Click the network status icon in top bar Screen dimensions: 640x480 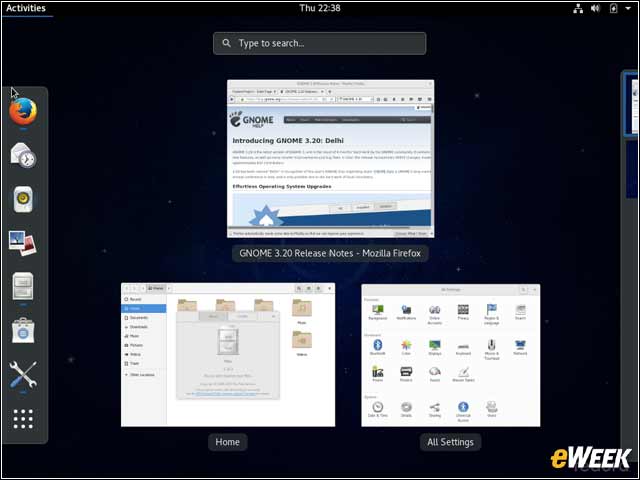click(578, 8)
